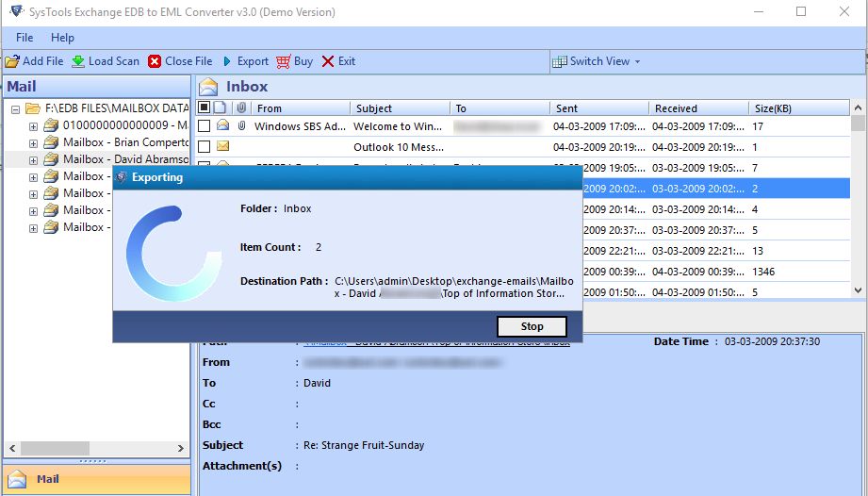Click the SysTools app logo in title bar
868x496 pixels.
(17, 11)
